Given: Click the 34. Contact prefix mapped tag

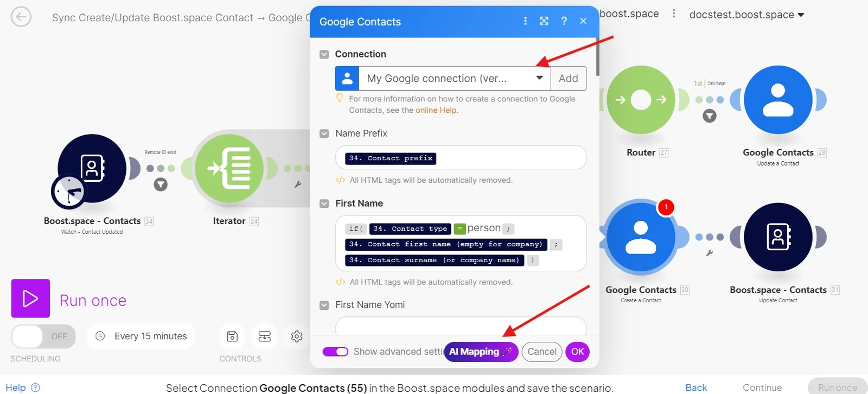Looking at the screenshot, I should [391, 158].
